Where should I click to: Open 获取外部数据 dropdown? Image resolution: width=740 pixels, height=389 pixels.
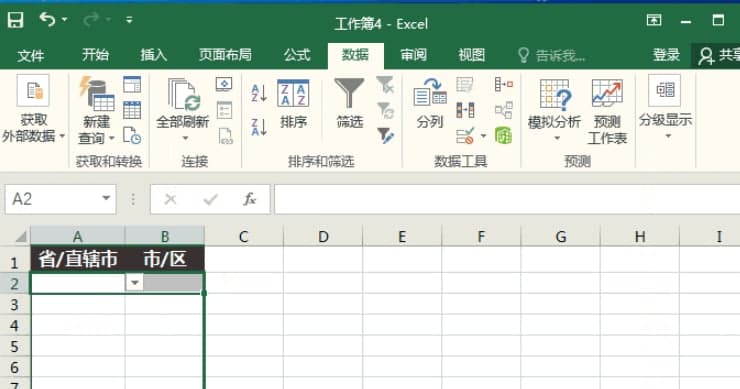coord(33,110)
